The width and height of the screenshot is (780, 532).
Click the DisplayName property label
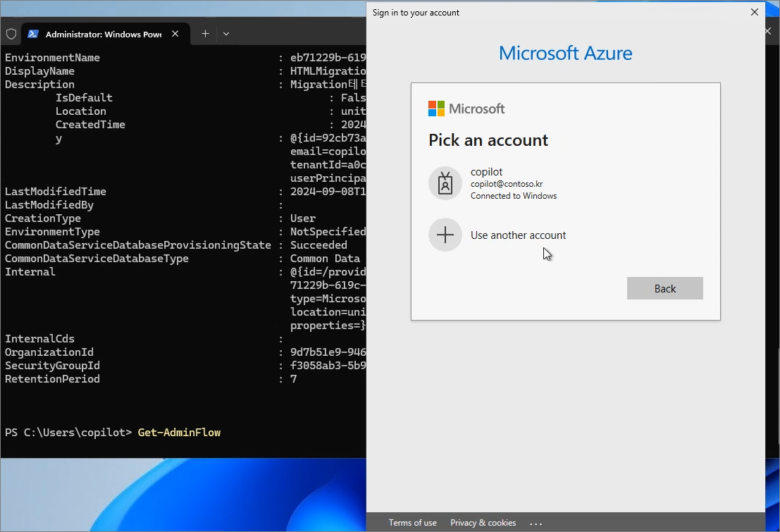pyautogui.click(x=39, y=71)
